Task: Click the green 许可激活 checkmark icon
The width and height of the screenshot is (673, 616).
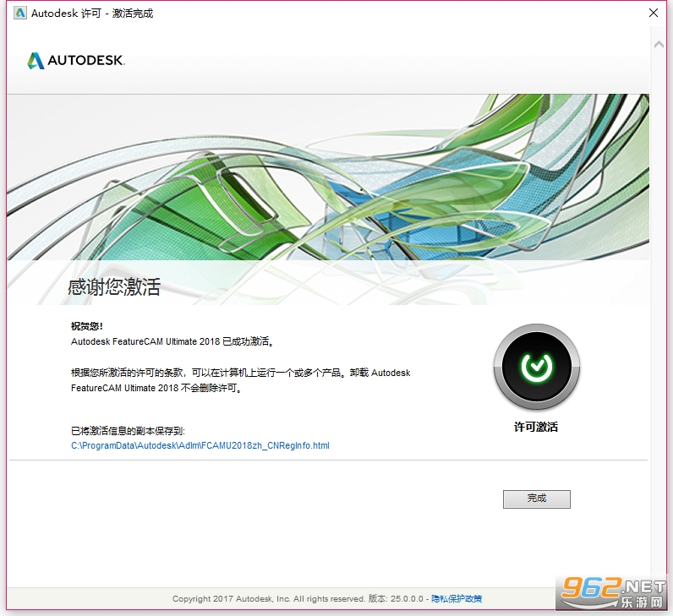Action: (x=537, y=367)
